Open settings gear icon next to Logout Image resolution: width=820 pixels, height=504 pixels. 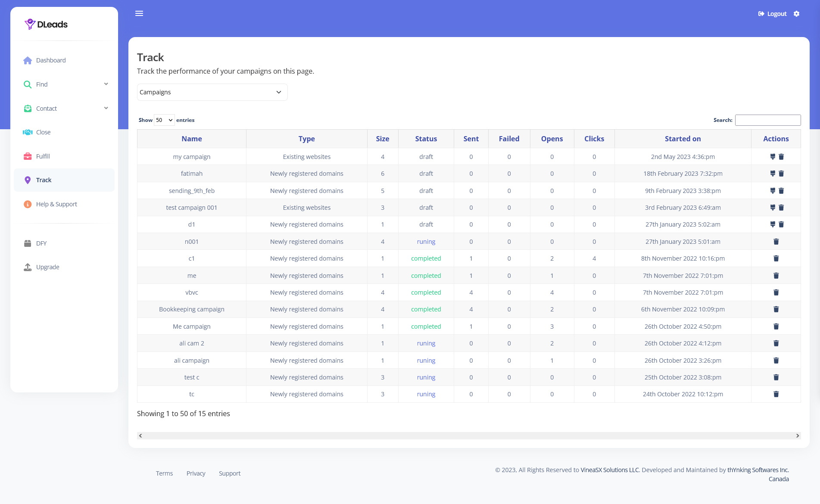796,14
